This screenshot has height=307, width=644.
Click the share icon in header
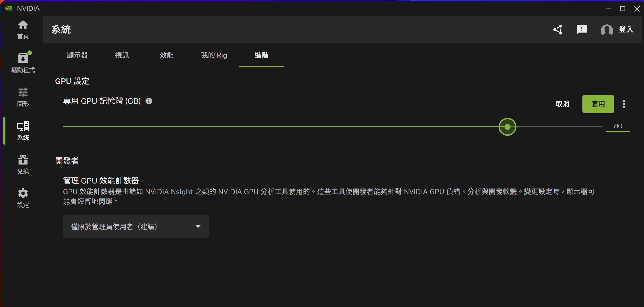558,30
